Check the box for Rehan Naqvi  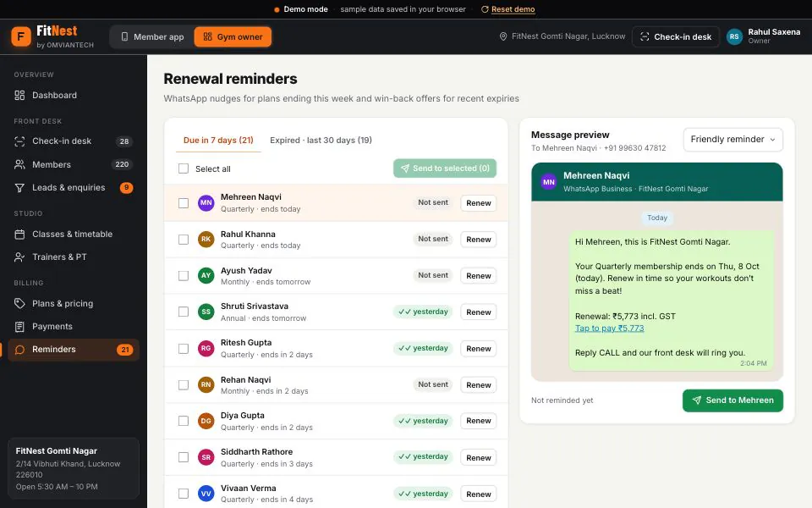click(184, 384)
